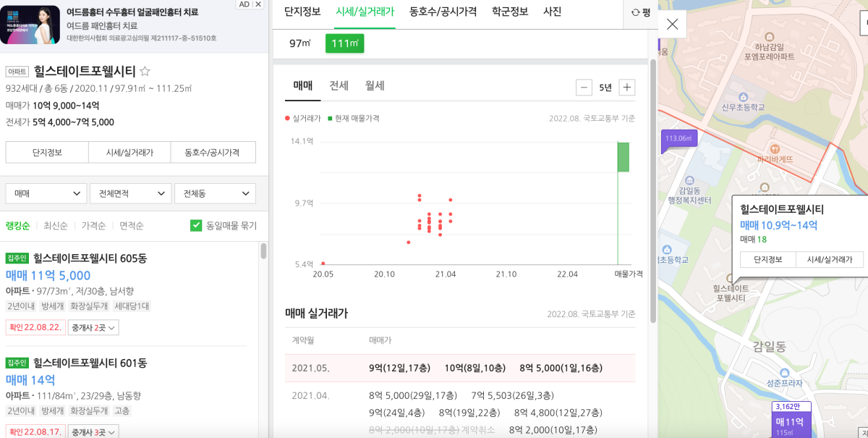
Task: Sort listings by 랭킹순
Action: click(17, 226)
